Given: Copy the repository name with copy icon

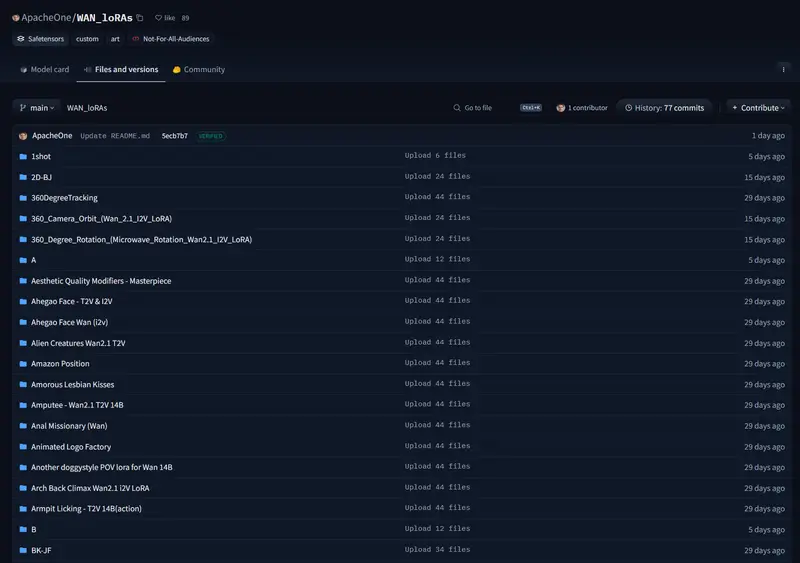Looking at the screenshot, I should (140, 18).
